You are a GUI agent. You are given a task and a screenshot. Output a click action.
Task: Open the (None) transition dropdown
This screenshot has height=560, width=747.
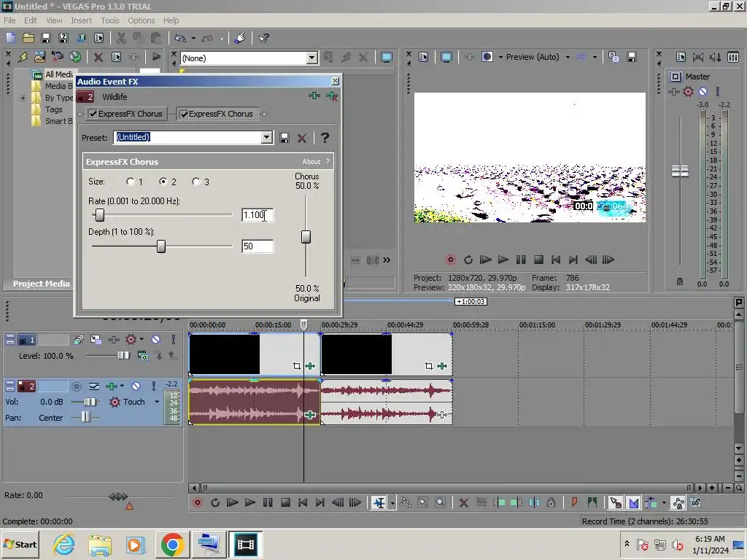[311, 58]
